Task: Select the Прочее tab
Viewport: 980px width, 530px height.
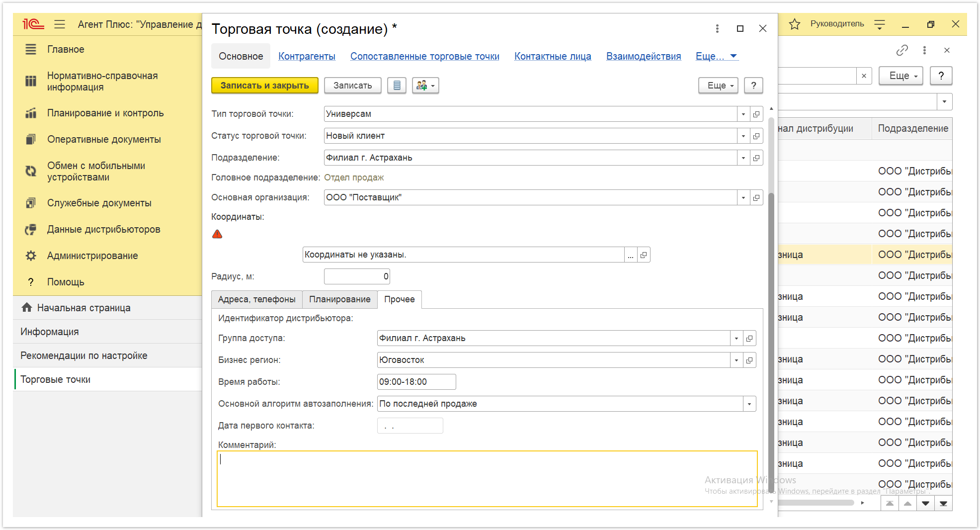Action: tap(400, 299)
